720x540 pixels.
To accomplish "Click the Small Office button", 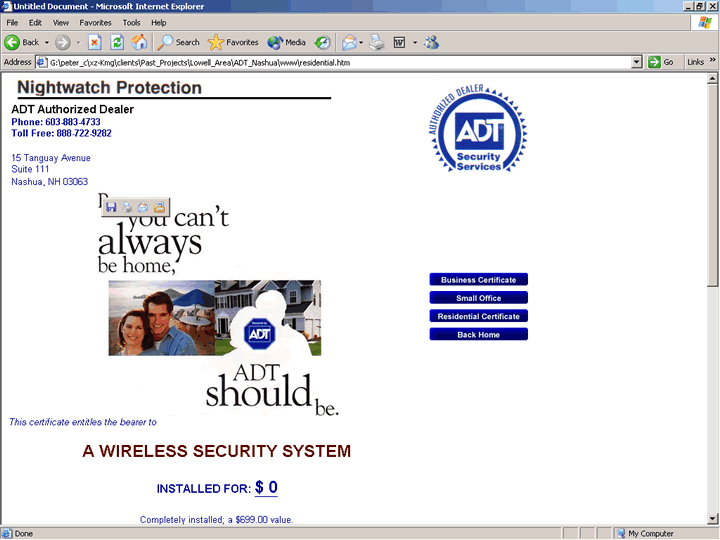I will click(478, 298).
